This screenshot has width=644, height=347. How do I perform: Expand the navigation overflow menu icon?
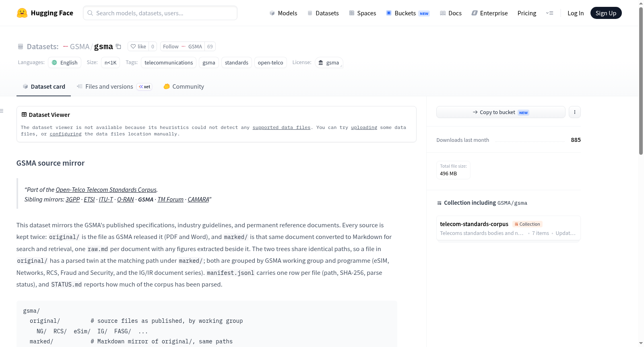[x=549, y=13]
